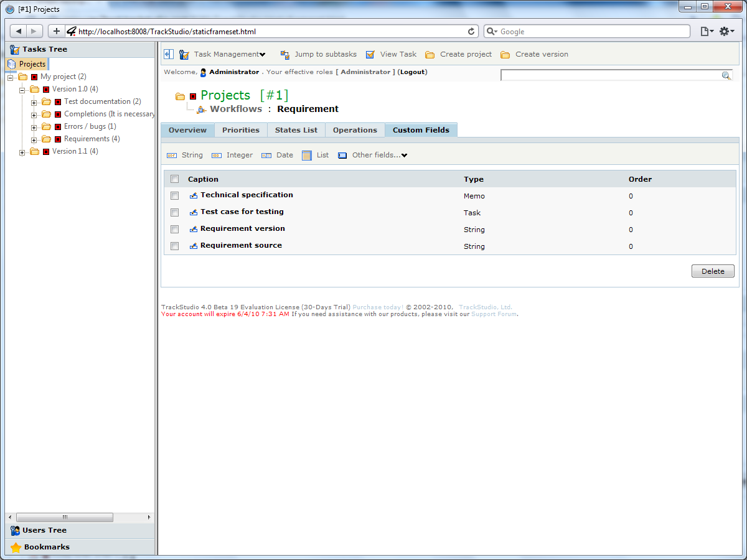Click the Delete button
The image size is (747, 560).
[x=713, y=271]
